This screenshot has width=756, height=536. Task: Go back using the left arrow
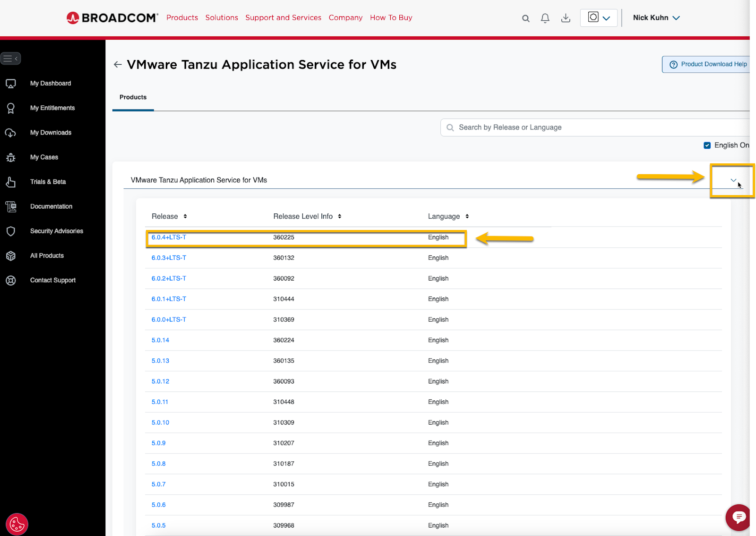118,65
